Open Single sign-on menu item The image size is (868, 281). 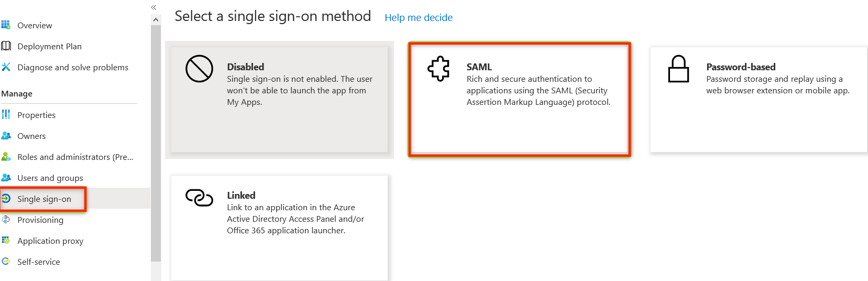coord(44,199)
